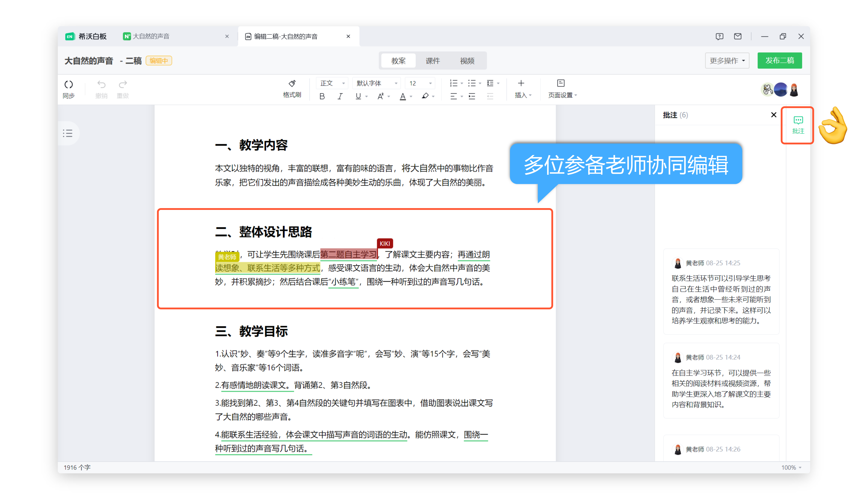This screenshot has height=499, width=868.
Task: Click the heading 三、教学目标
Action: [x=251, y=331]
